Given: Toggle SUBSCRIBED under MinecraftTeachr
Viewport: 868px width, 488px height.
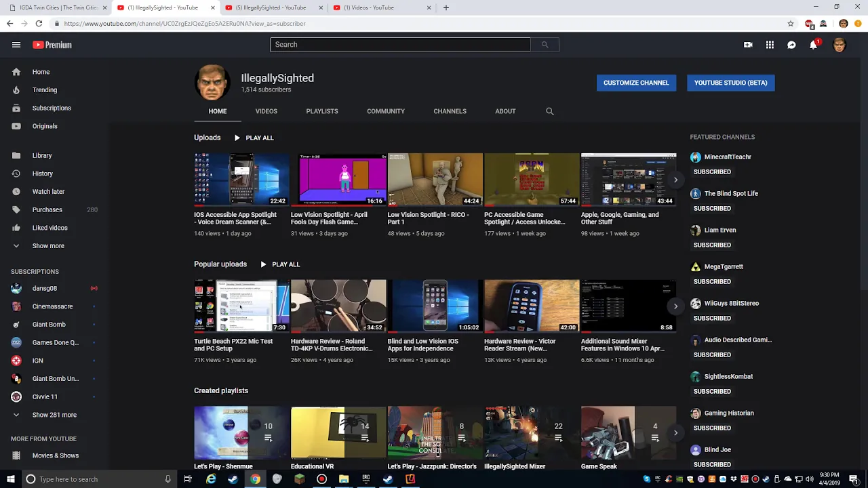Looking at the screenshot, I should tap(712, 172).
